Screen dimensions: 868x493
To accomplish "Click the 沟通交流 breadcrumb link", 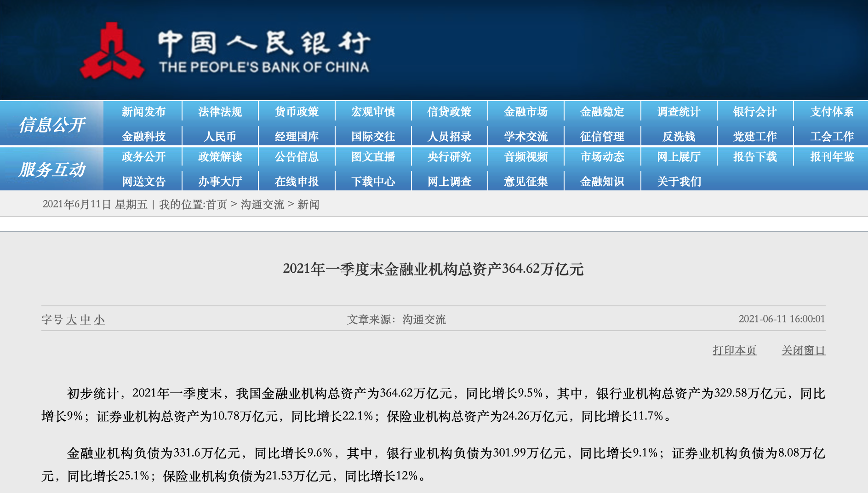I will [262, 205].
